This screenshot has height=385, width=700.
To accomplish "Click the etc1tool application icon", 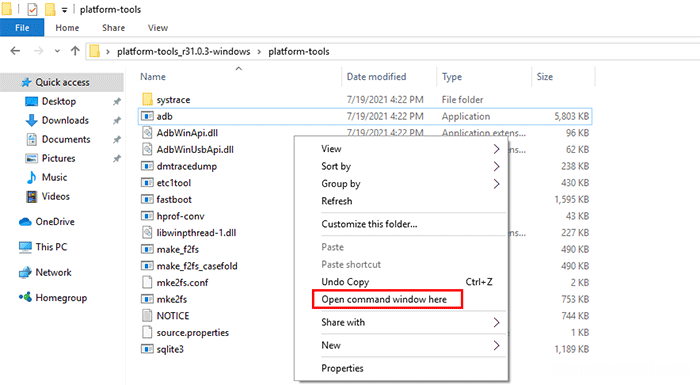I will 147,183.
